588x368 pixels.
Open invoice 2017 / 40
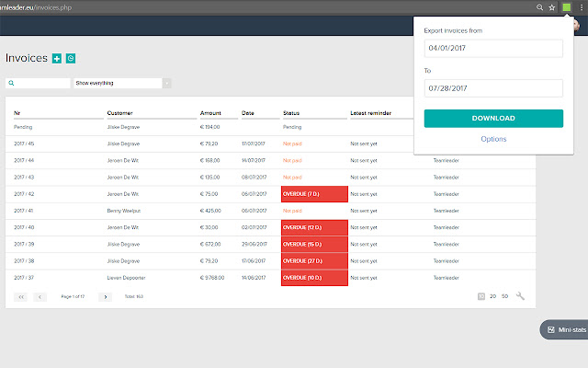24,227
